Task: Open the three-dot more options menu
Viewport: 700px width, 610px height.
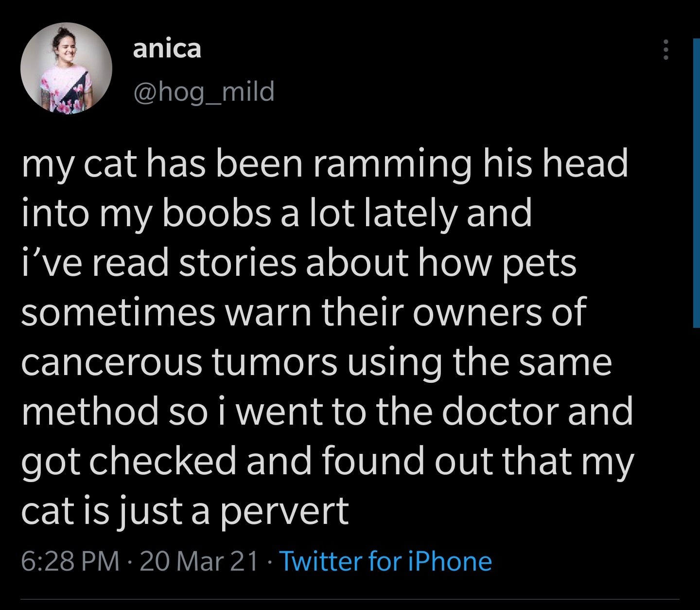Action: (x=666, y=50)
